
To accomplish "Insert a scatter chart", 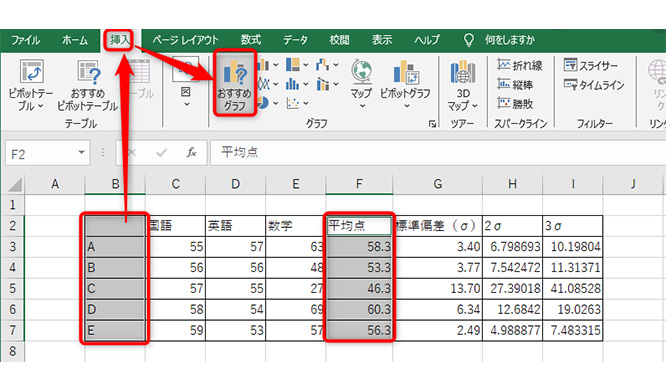I will (x=293, y=103).
